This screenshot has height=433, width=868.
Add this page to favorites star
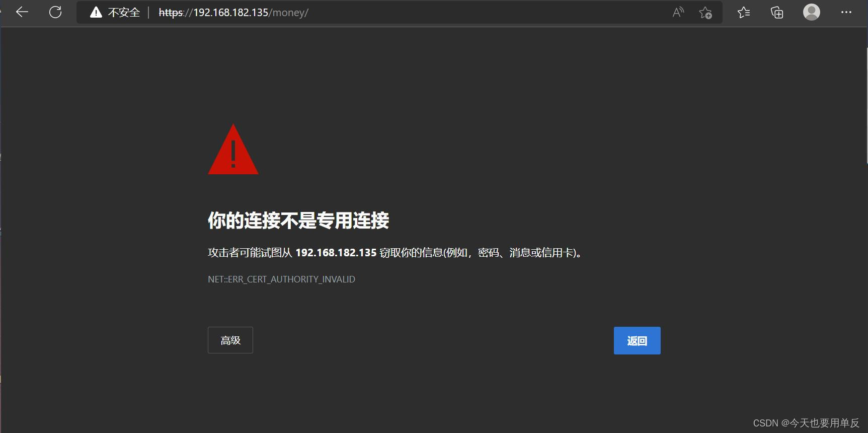[705, 13]
